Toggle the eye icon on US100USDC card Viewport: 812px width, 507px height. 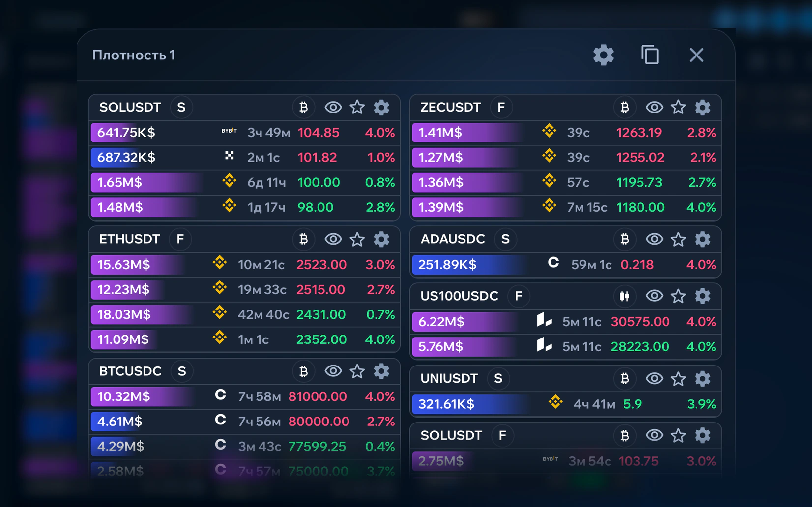(x=654, y=296)
